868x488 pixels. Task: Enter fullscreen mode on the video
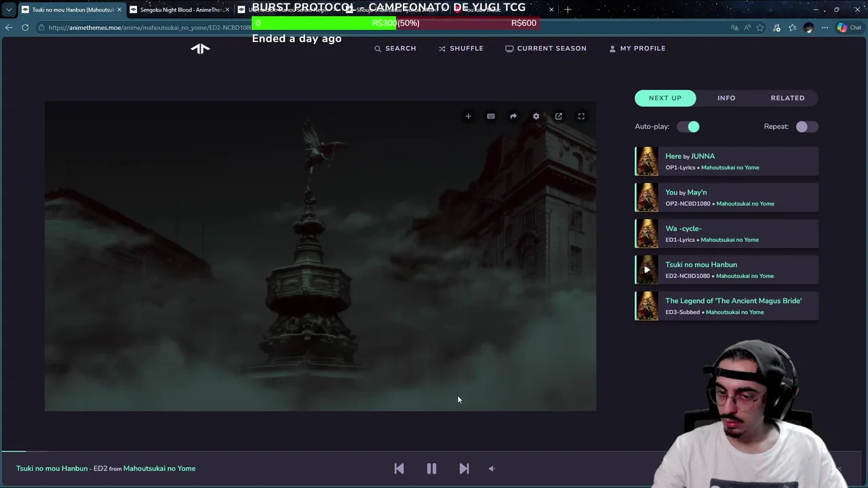click(x=581, y=117)
